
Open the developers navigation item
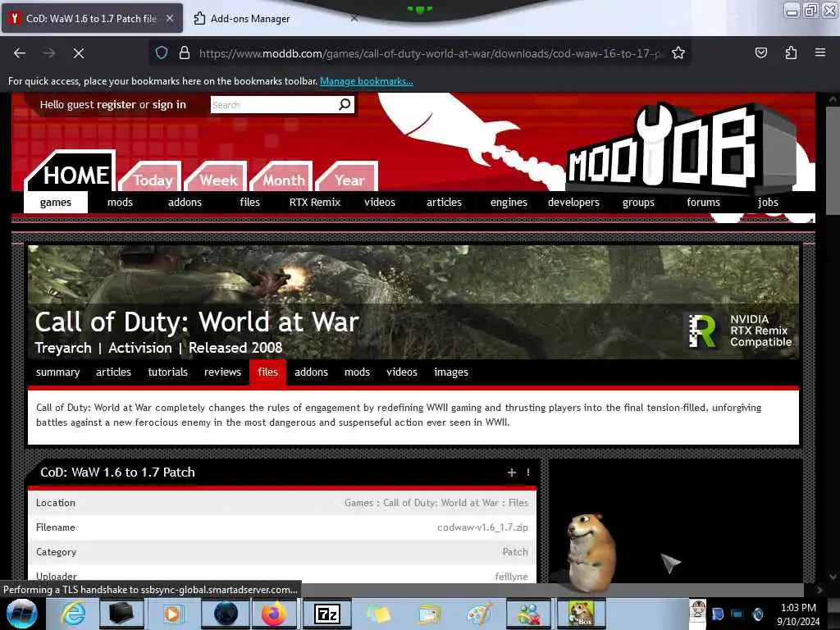tap(573, 203)
